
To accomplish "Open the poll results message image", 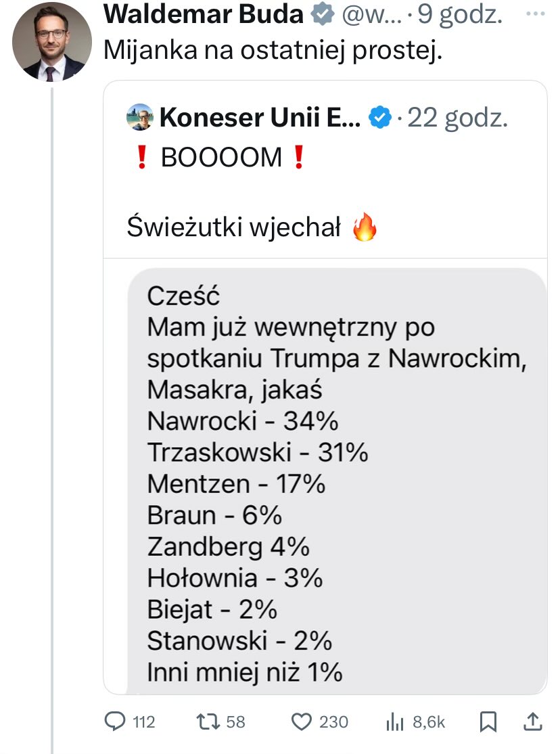I will 337,481.
